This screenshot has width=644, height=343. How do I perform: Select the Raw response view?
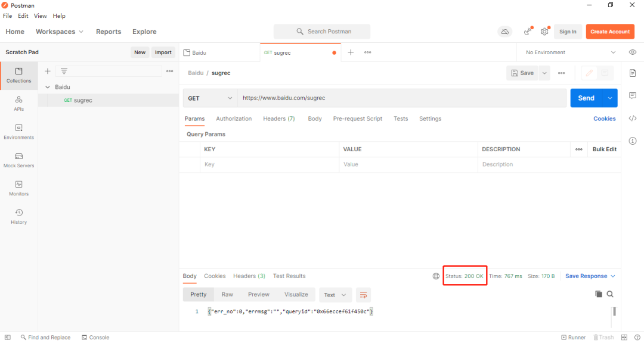click(227, 295)
